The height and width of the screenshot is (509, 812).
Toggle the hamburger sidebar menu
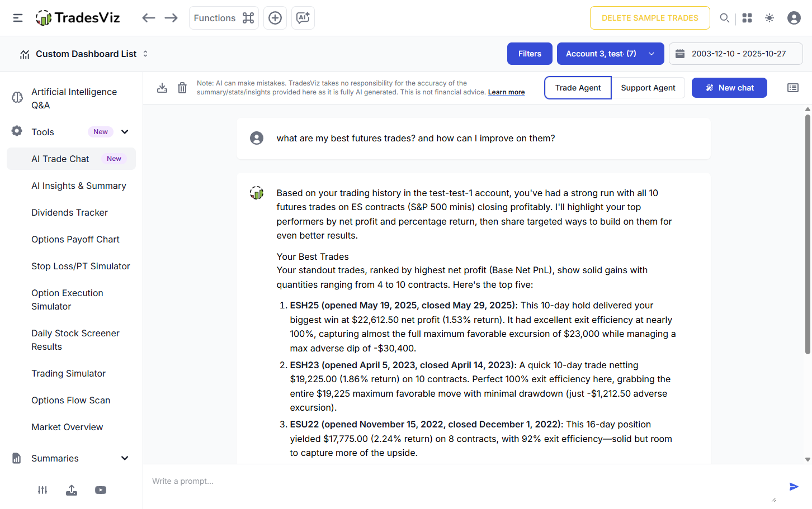click(x=18, y=18)
